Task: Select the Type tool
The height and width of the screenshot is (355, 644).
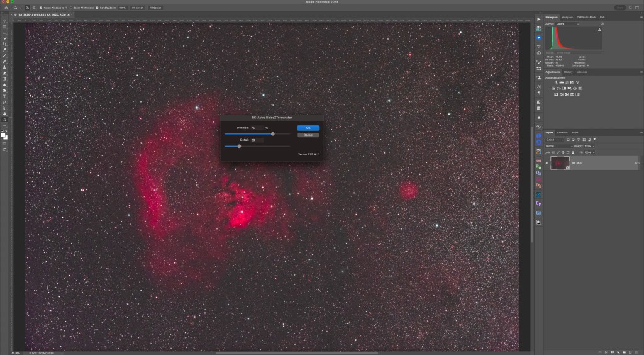Action: coord(4,96)
